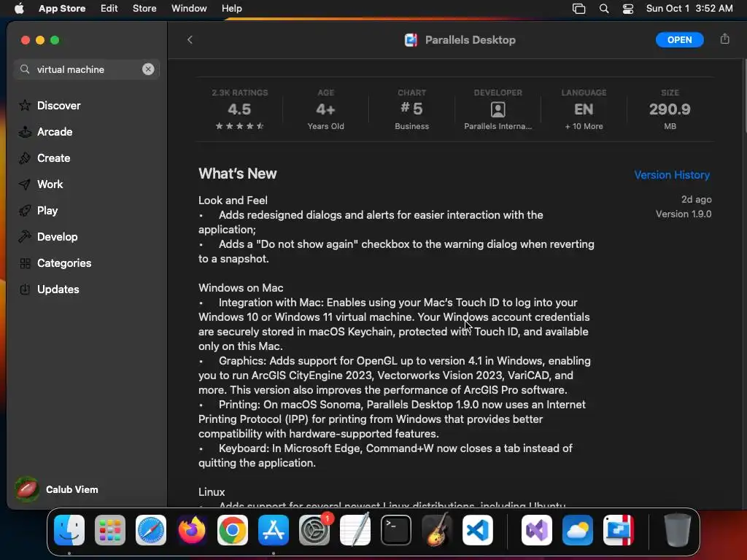Click the Version 1.9.0 label
This screenshot has height=560, width=747.
(683, 214)
